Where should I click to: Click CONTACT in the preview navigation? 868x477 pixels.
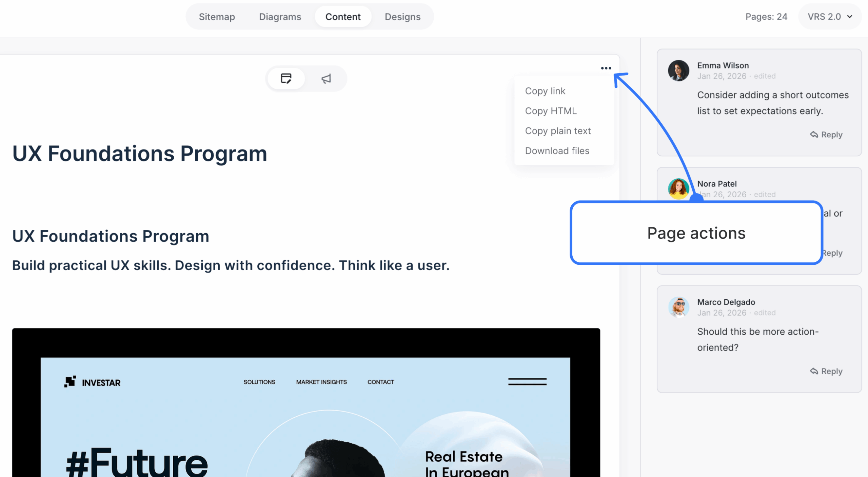tap(381, 382)
